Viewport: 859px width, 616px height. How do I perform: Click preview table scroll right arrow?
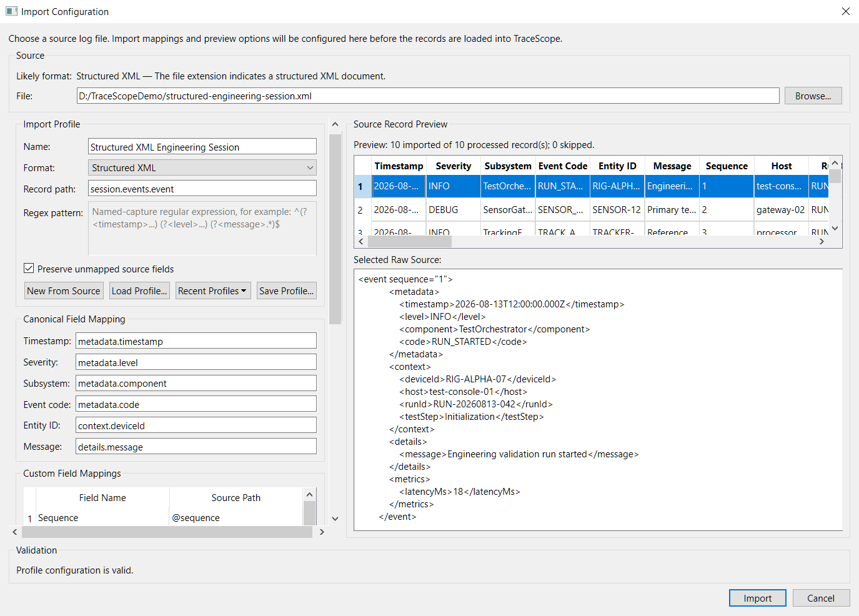(x=822, y=241)
